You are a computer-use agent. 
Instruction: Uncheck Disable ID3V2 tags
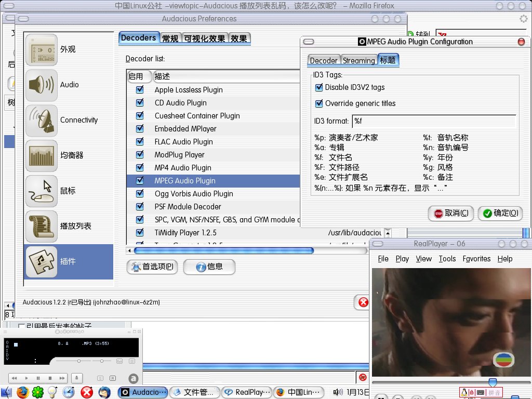click(319, 87)
